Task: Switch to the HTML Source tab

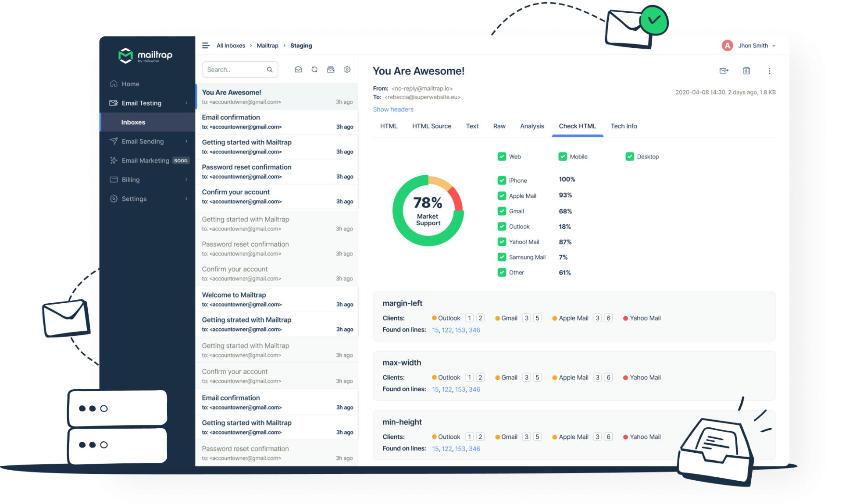Action: (432, 126)
